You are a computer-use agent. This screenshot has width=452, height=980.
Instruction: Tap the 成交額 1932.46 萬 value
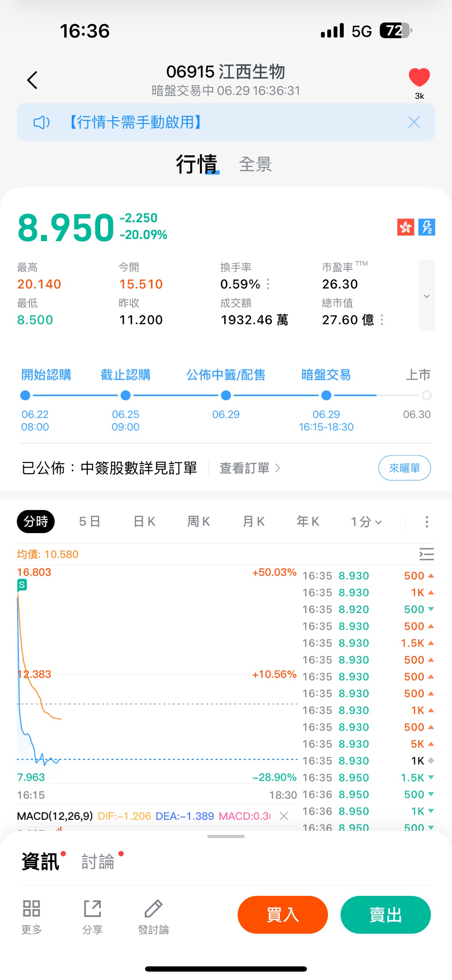254,320
